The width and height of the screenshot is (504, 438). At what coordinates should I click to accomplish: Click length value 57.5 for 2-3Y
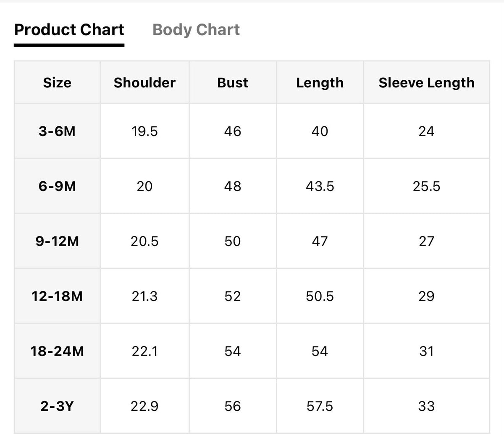tap(320, 406)
